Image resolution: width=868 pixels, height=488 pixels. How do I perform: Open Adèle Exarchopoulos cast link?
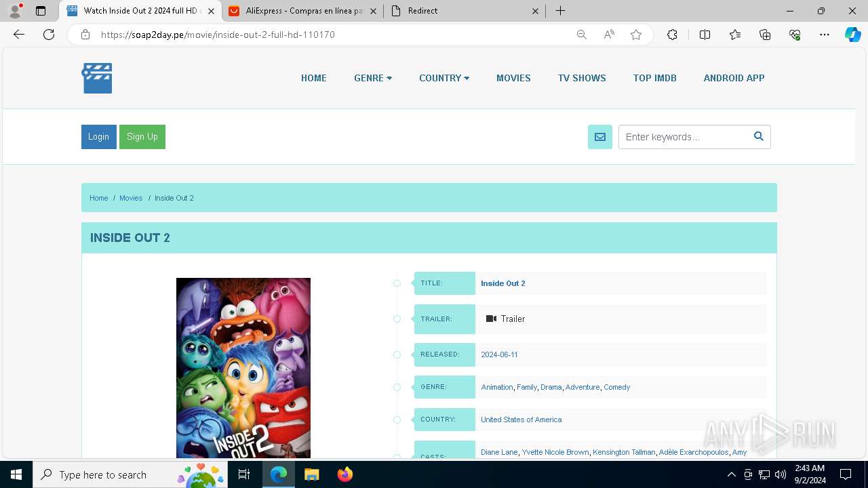[694, 452]
